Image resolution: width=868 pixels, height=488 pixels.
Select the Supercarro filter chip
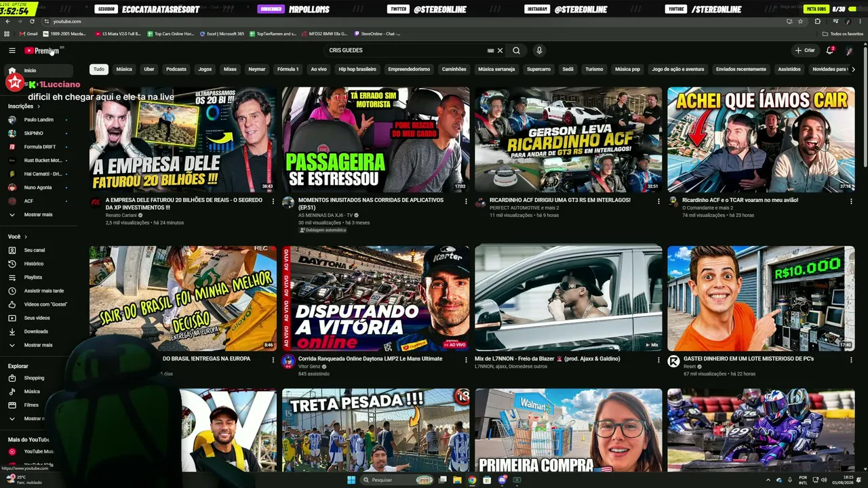coord(539,69)
